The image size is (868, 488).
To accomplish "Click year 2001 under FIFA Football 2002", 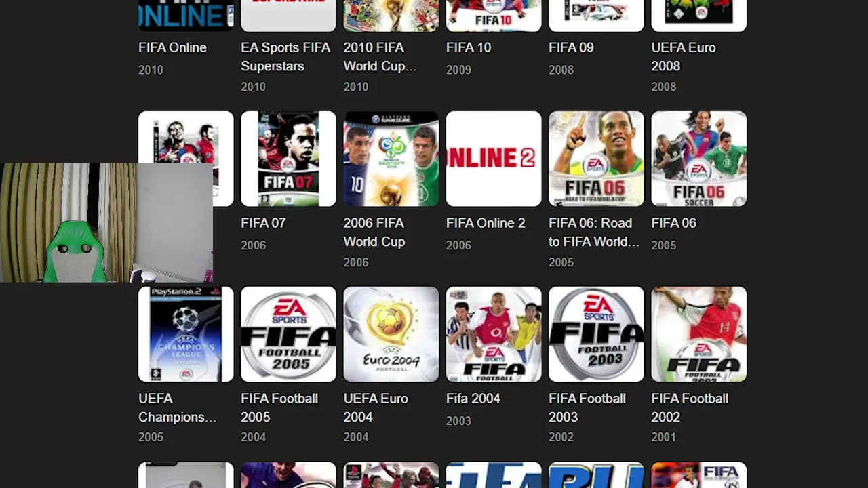I will click(664, 437).
